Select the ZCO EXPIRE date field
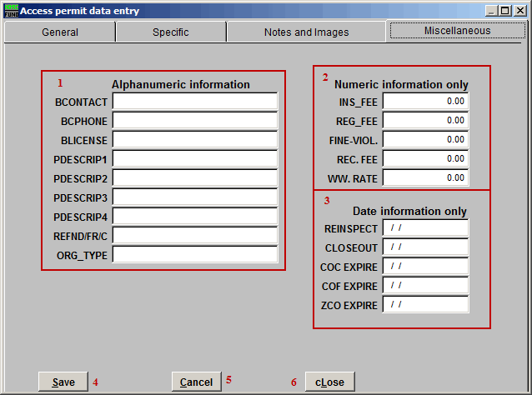 (425, 304)
